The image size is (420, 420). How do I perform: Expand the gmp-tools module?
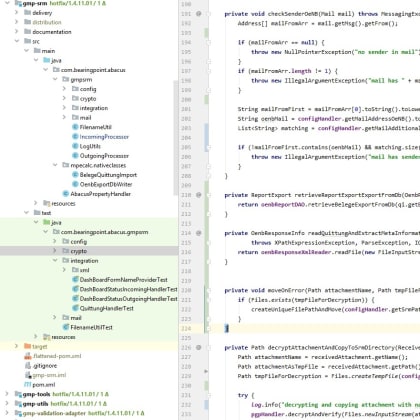(7, 394)
